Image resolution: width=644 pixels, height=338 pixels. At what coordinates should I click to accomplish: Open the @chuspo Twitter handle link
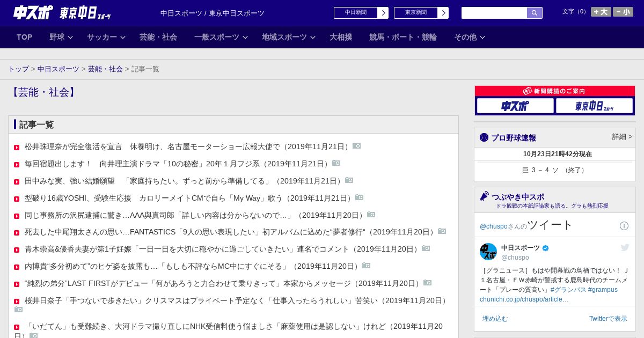click(515, 258)
